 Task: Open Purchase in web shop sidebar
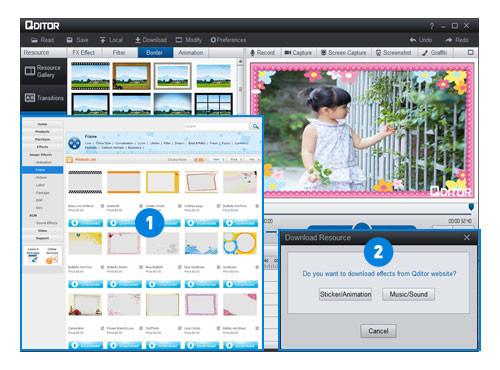[42, 139]
